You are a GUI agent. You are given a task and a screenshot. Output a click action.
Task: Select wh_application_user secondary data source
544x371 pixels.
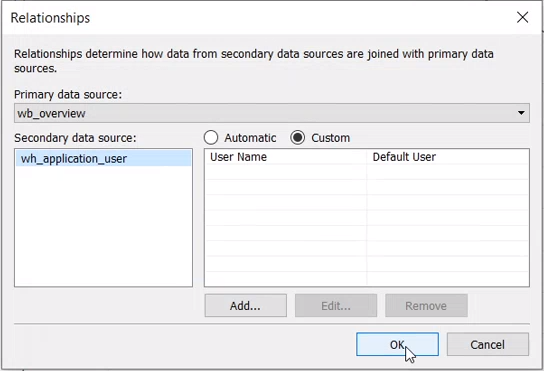click(103, 159)
